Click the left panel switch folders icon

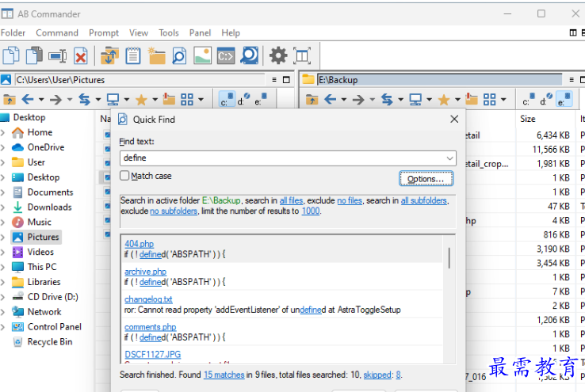(84, 100)
